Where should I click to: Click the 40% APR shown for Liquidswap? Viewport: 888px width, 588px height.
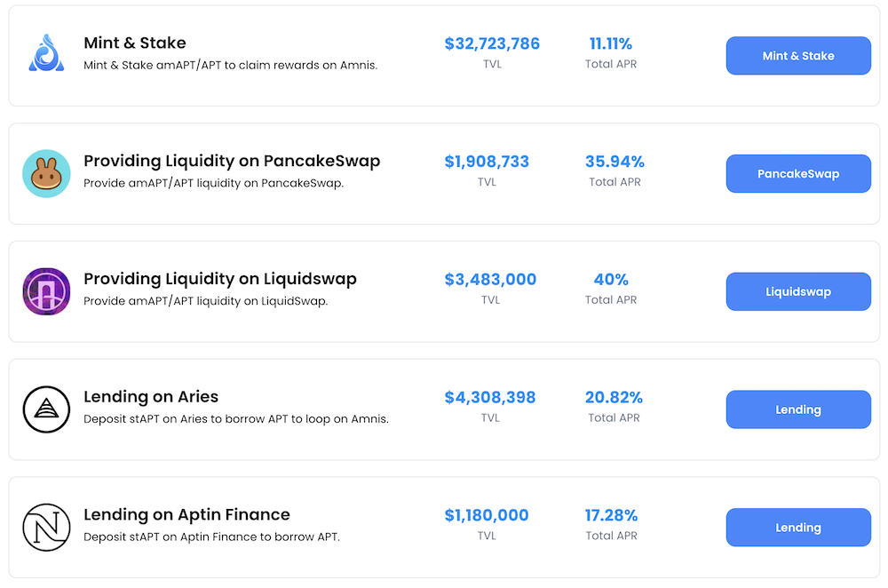[x=611, y=279]
